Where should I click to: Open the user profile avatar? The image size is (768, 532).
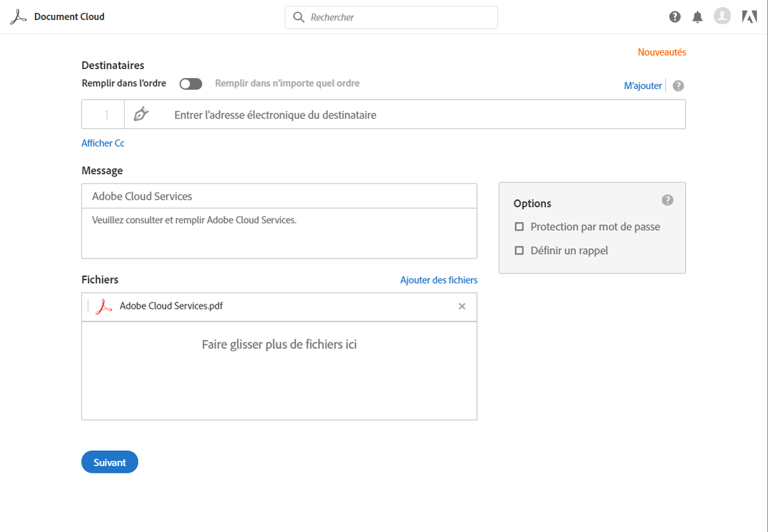(x=722, y=17)
